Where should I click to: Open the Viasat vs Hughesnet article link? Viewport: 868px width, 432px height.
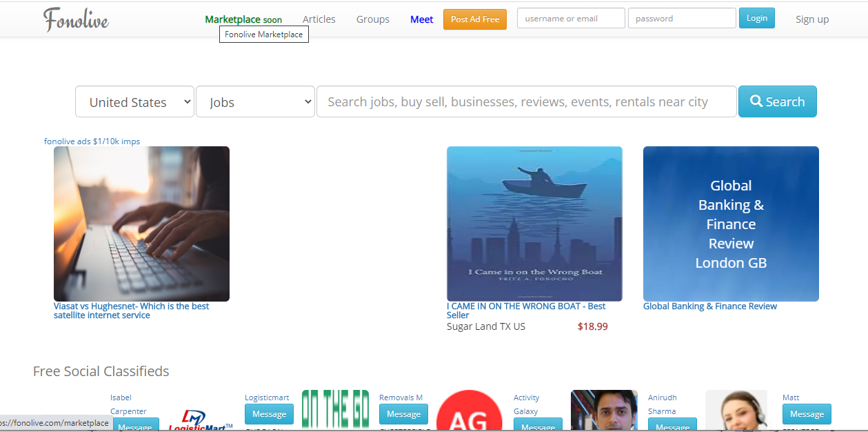(x=132, y=311)
